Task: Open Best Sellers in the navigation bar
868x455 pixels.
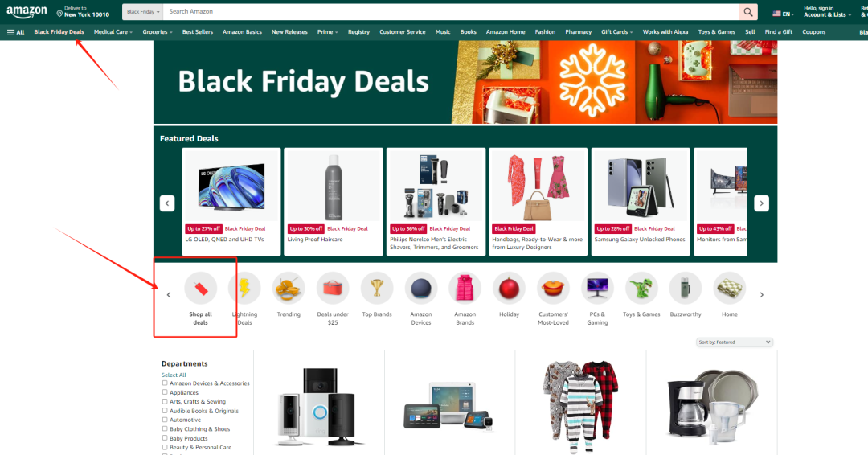Action: [x=198, y=32]
